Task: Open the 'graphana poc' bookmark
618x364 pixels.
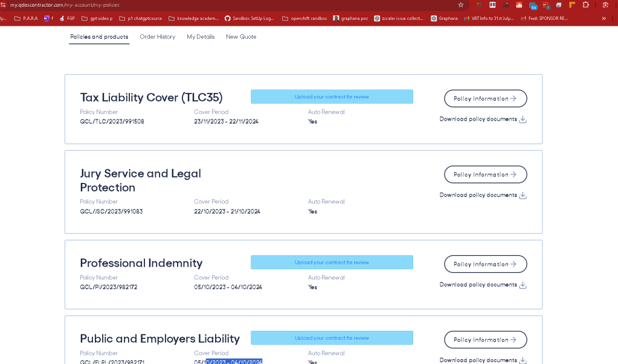Action: point(350,19)
